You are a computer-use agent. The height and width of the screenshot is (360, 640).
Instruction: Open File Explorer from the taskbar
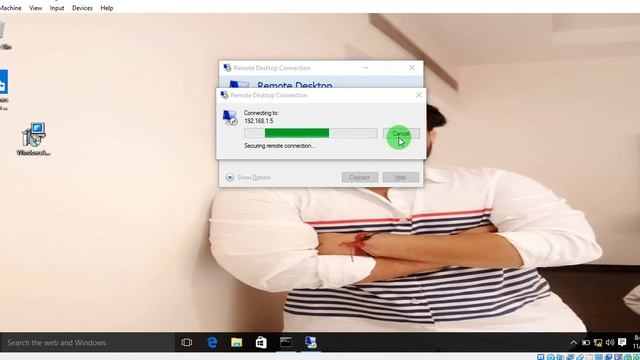(x=236, y=342)
